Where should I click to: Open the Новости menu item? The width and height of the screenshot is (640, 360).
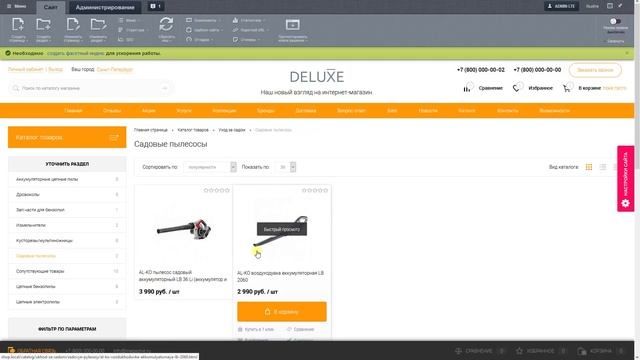coord(428,111)
